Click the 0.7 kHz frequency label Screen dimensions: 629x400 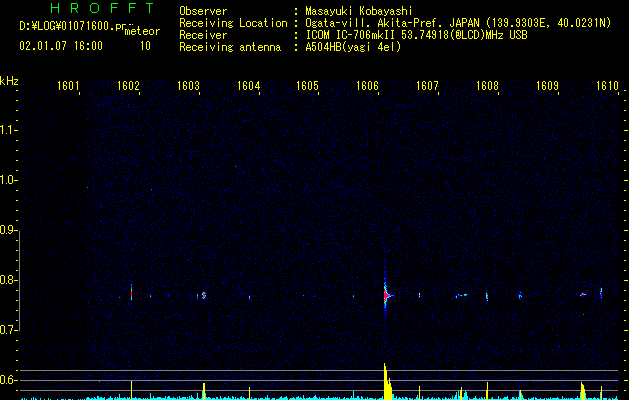tap(8, 330)
